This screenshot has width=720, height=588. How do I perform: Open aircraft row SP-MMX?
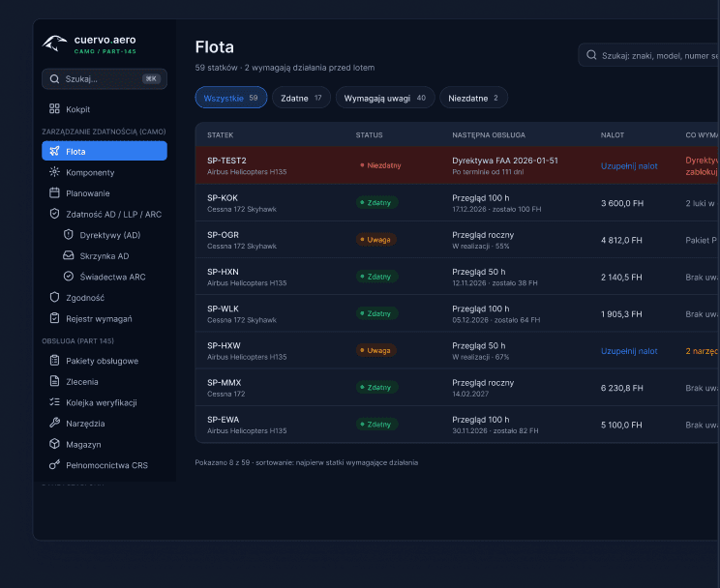point(458,388)
